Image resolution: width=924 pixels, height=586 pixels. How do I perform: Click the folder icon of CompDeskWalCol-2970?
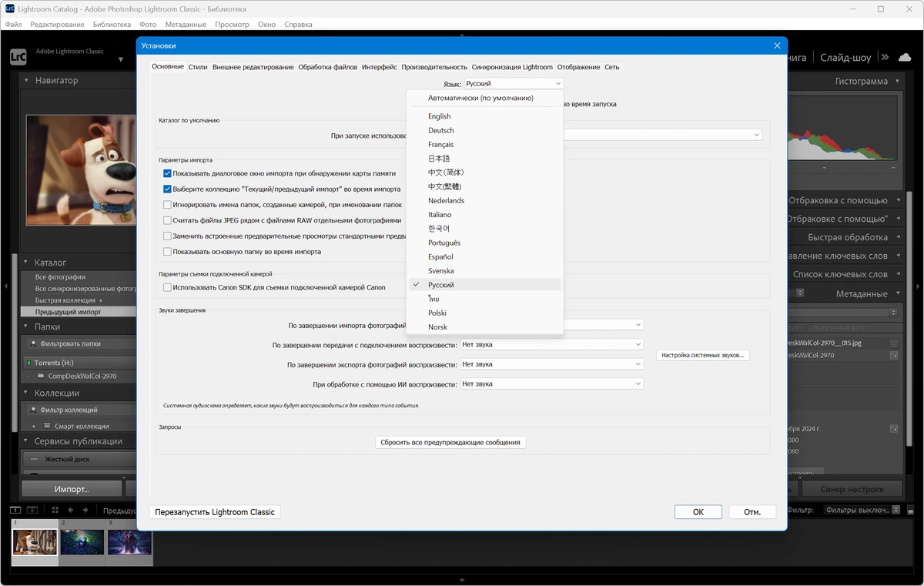coord(41,377)
